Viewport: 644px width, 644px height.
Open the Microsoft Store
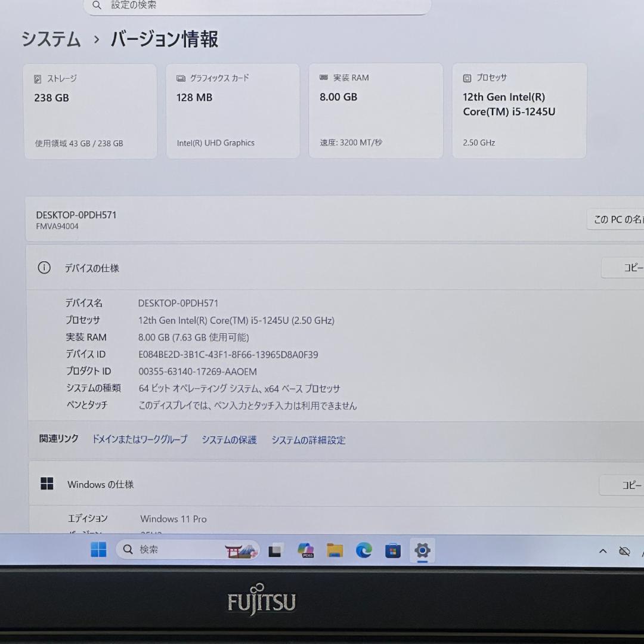click(392, 550)
